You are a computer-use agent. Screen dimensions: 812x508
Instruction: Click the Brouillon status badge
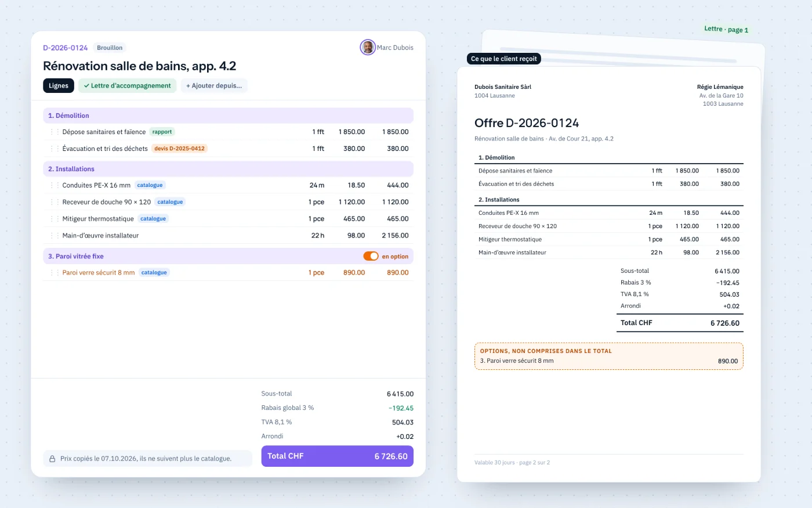pyautogui.click(x=110, y=48)
